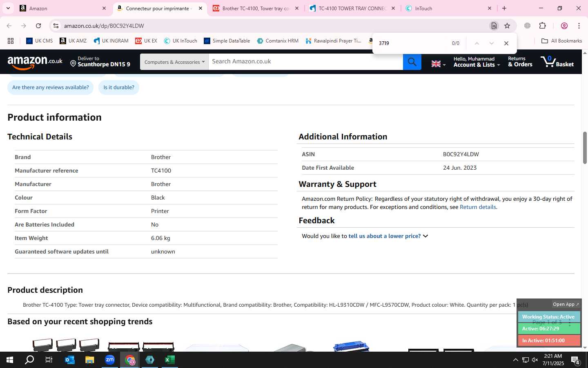The height and width of the screenshot is (368, 588).
Task: Open the basket cart icon
Action: tap(557, 62)
